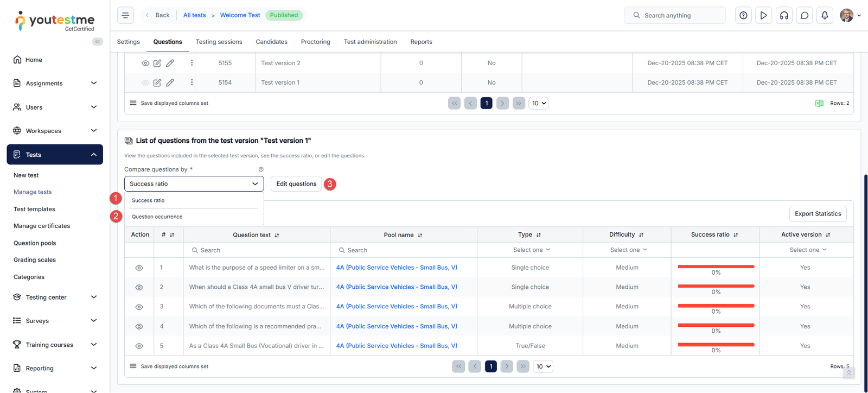Click eye icon for Test version 2
Screen dimensions: 868x393
(145, 64)
